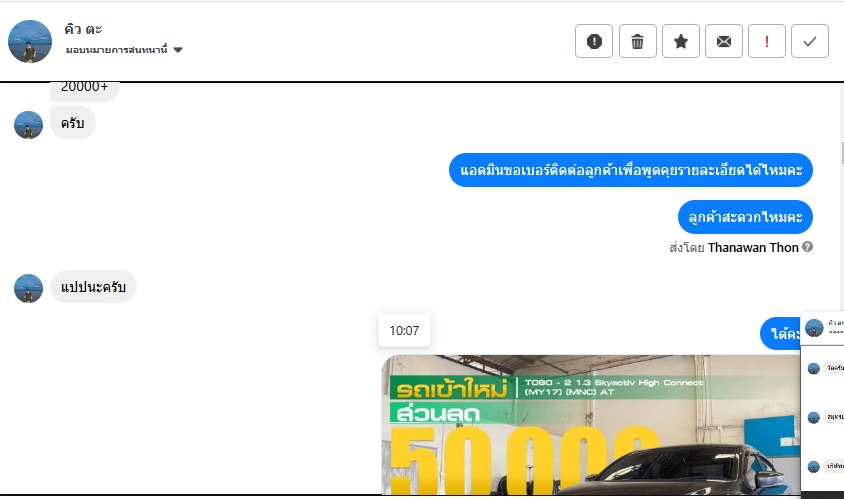
Task: Click avatar beside the ครับ message
Action: tap(28, 125)
